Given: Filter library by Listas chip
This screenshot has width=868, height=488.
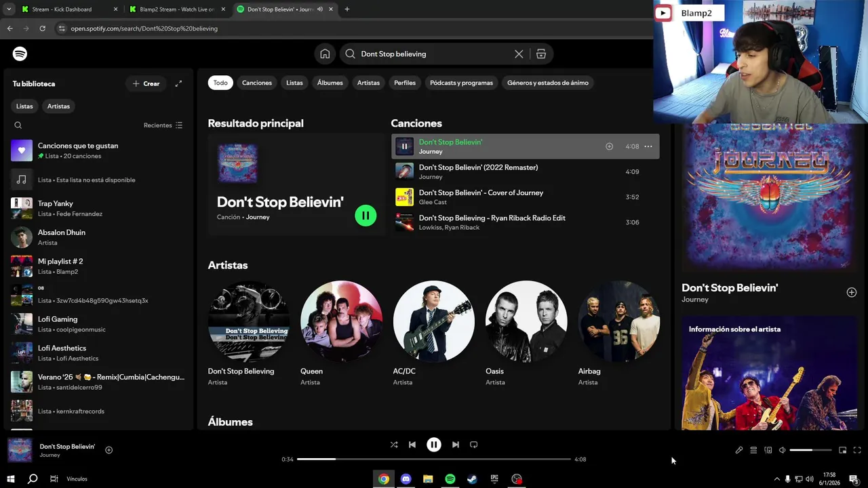Looking at the screenshot, I should 24,106.
